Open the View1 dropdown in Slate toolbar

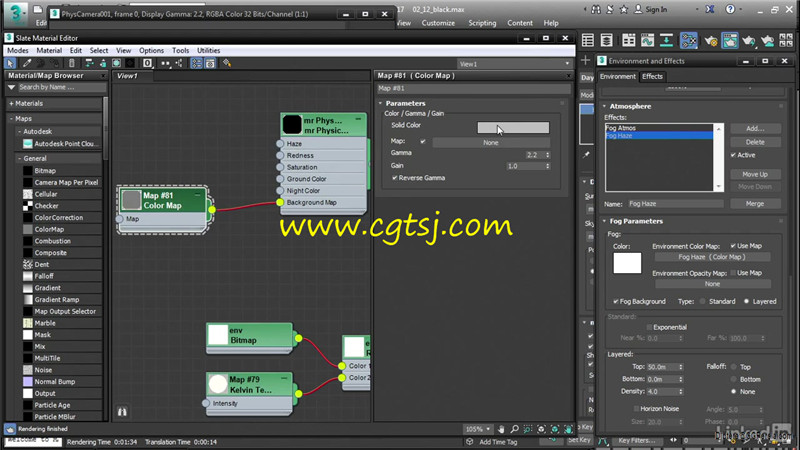[514, 64]
